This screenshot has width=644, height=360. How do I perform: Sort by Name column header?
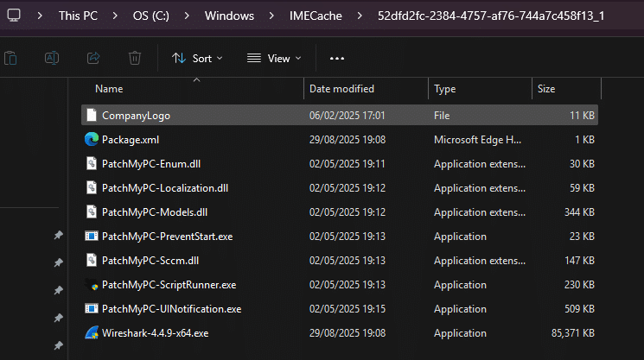coord(109,89)
